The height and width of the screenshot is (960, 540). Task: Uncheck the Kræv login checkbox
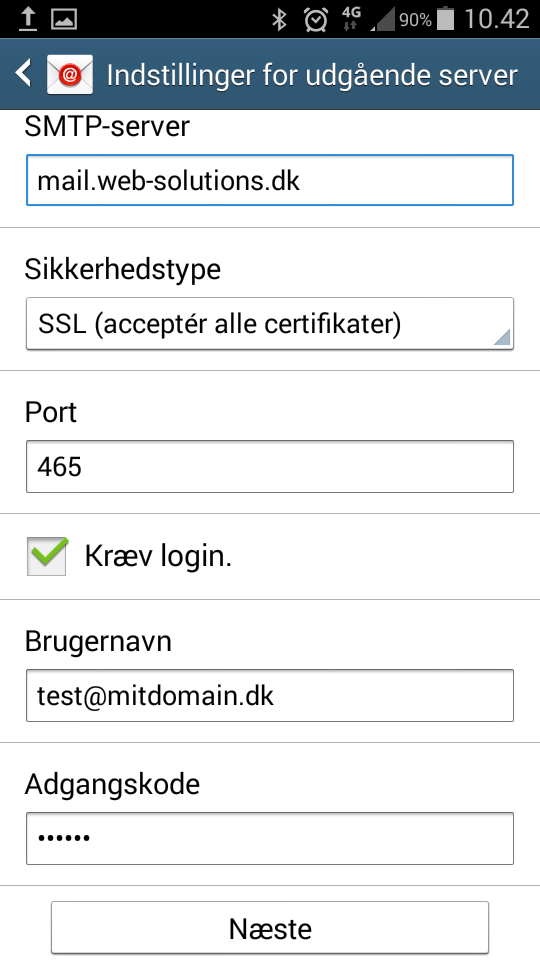pyautogui.click(x=47, y=556)
